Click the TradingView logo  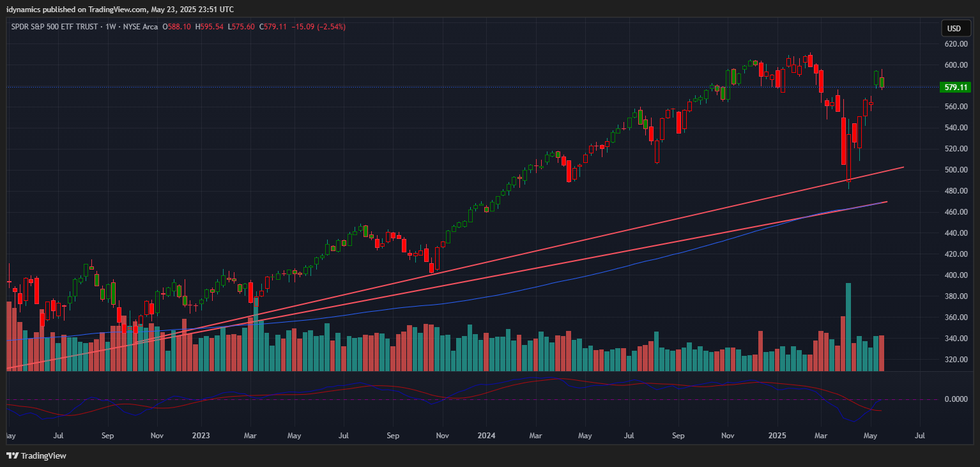point(36,456)
